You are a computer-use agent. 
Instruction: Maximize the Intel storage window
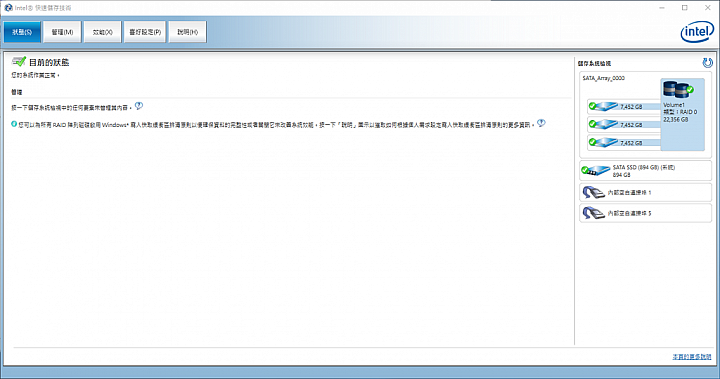(684, 8)
